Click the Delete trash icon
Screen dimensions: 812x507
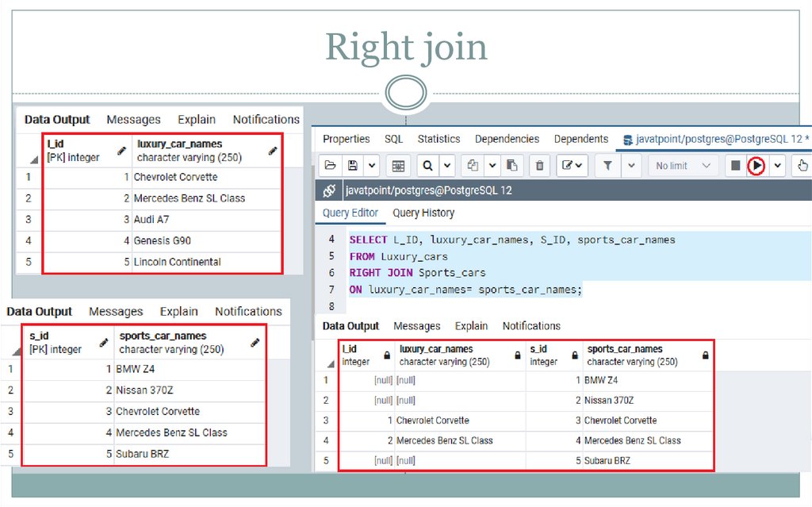tap(540, 166)
